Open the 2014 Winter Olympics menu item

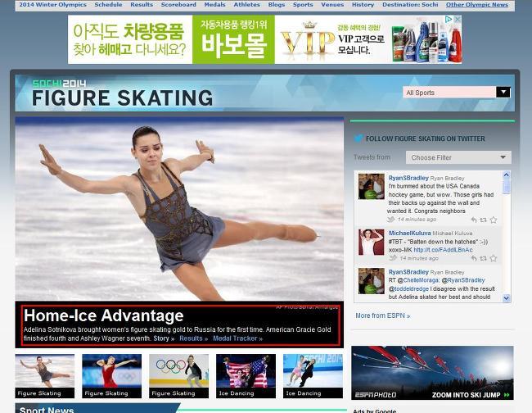[x=52, y=5]
